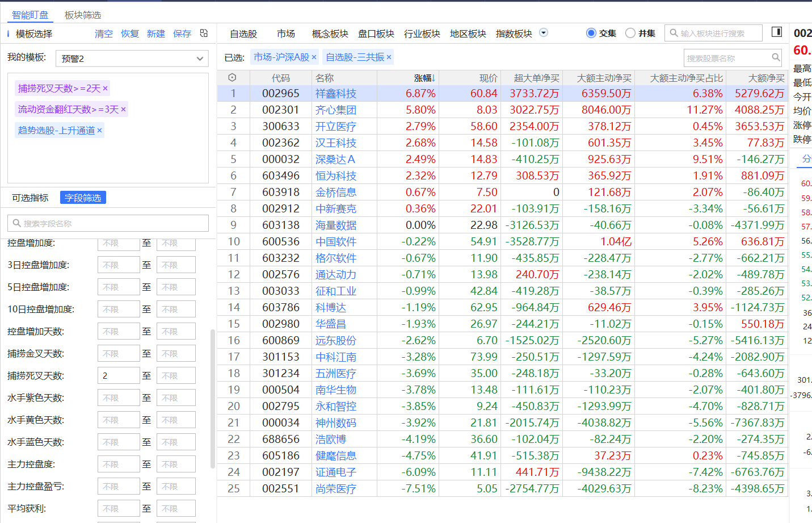Image resolution: width=812 pixels, height=523 pixels.
Task: Open the 地区板块 category tab
Action: tap(468, 34)
